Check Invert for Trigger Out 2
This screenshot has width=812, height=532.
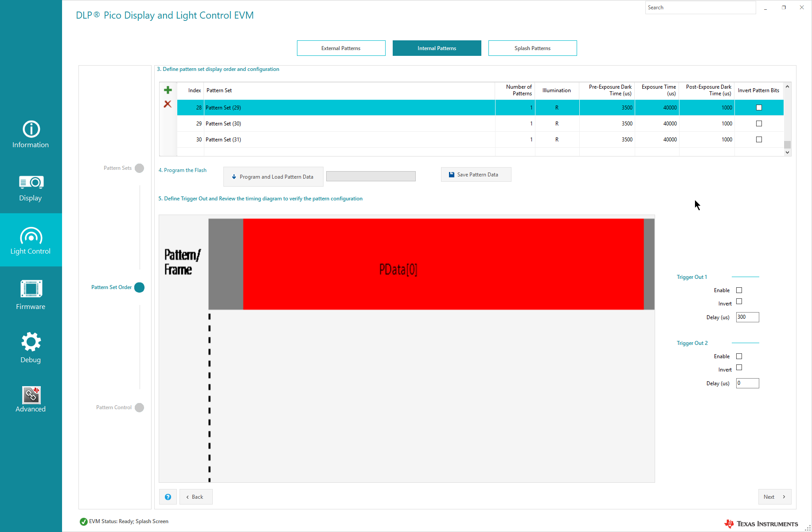pyautogui.click(x=739, y=368)
